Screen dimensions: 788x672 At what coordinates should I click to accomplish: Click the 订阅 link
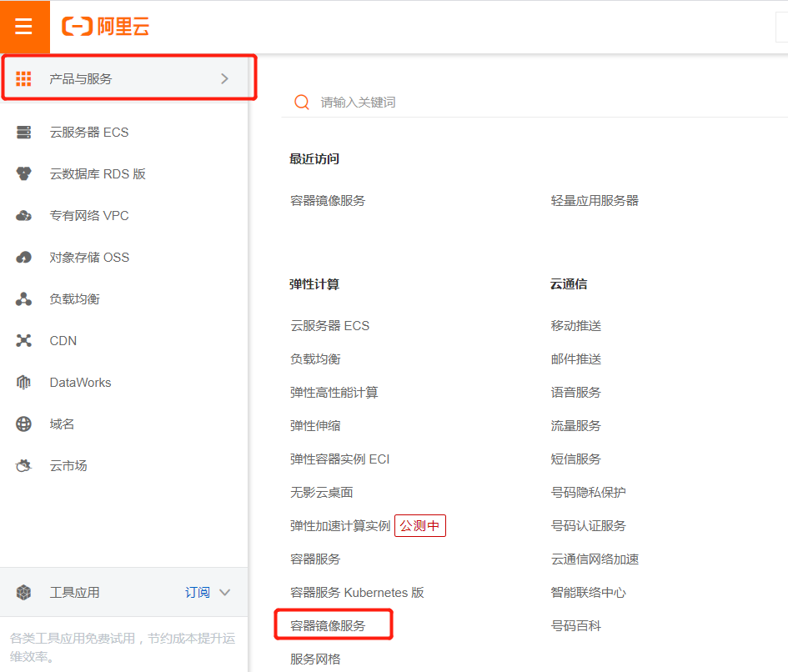click(198, 592)
